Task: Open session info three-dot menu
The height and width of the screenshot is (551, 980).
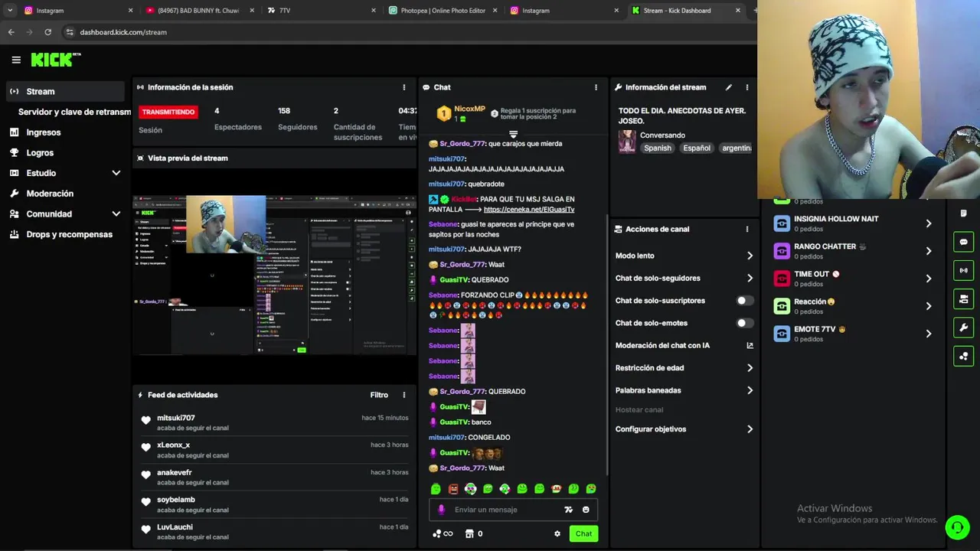Action: coord(404,87)
